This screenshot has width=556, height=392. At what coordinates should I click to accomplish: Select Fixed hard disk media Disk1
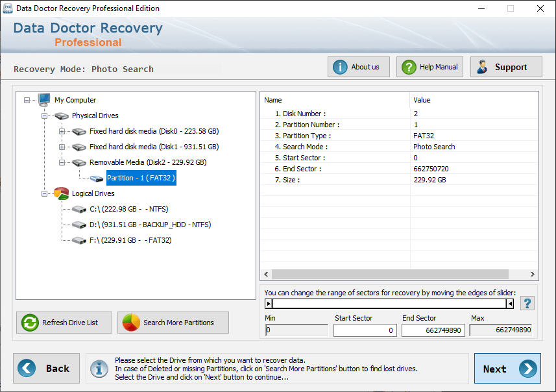pyautogui.click(x=154, y=147)
